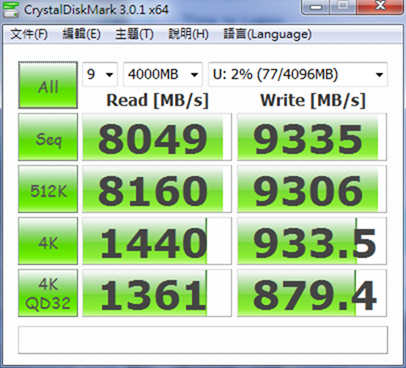Click the Seq write result 9335
The image size is (406, 368).
click(x=312, y=137)
